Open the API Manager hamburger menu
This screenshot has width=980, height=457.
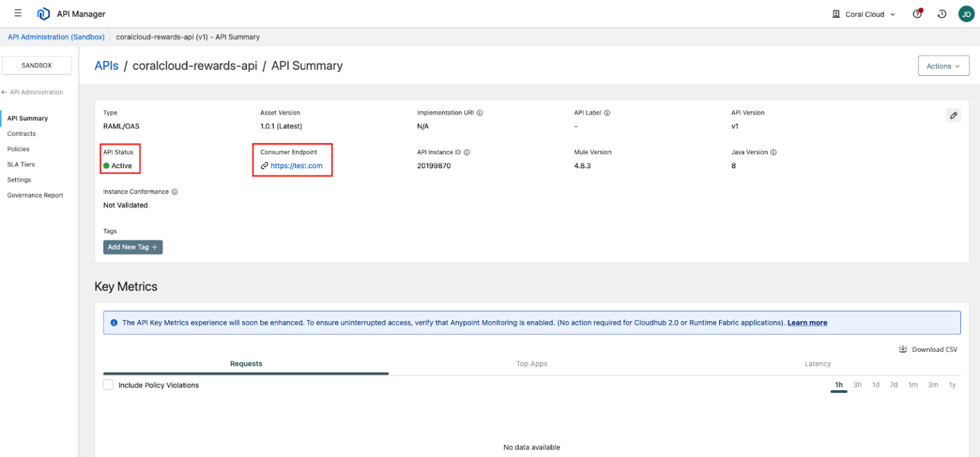(x=18, y=13)
